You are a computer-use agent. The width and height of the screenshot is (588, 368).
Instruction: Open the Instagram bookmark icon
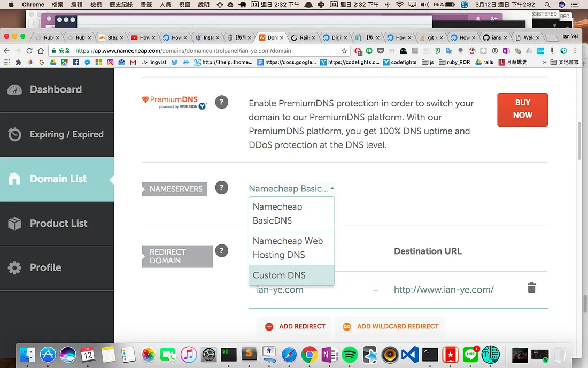point(110,62)
